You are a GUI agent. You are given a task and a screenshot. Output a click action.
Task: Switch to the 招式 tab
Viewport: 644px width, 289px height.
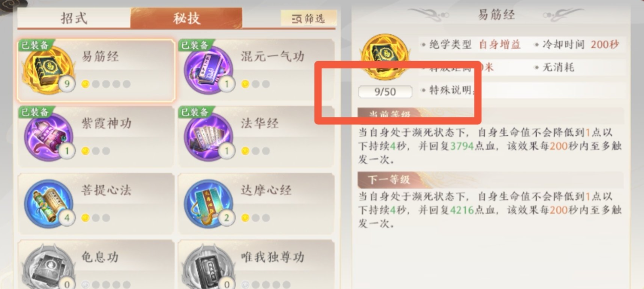click(x=74, y=18)
